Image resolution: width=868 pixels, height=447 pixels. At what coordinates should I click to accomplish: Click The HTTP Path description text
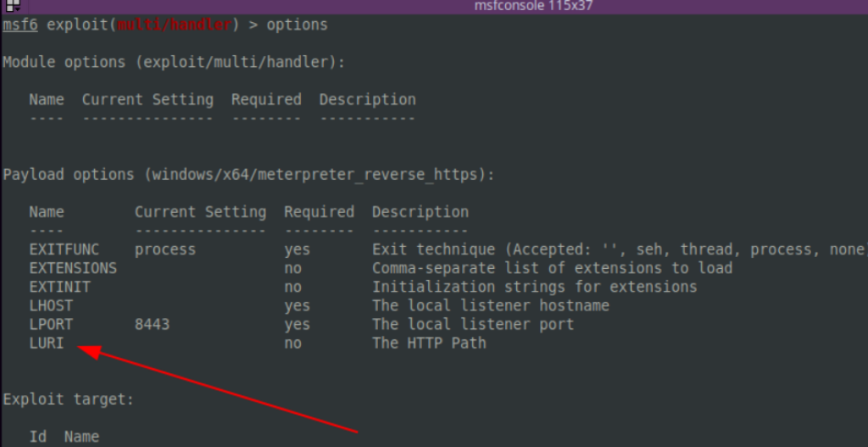pos(429,343)
